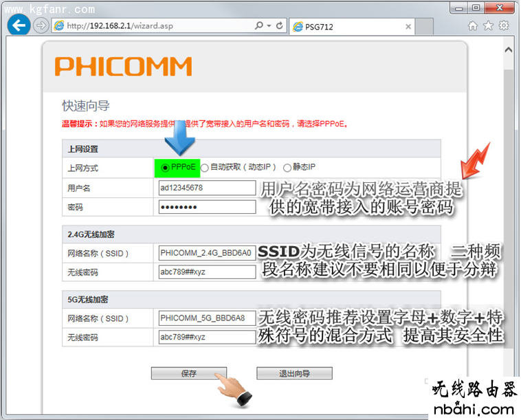Go back with the browser back arrow
Screen dimensions: 521x420
click(x=19, y=25)
